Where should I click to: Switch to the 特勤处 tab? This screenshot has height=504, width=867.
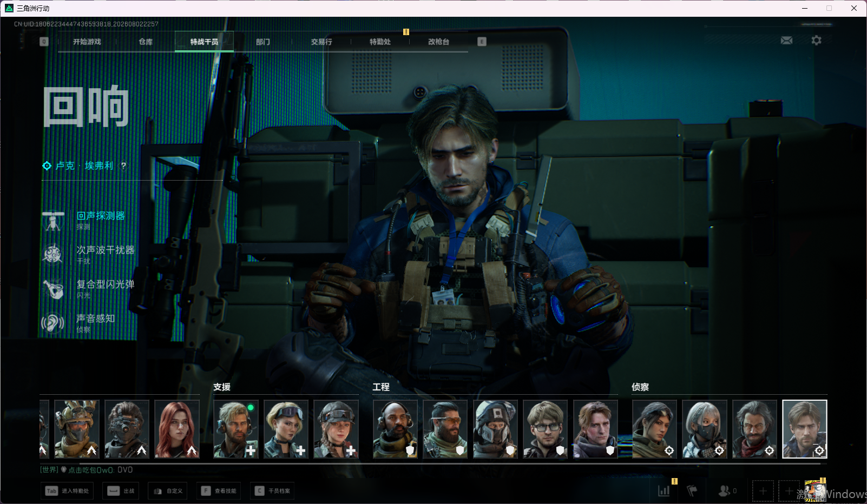(380, 42)
